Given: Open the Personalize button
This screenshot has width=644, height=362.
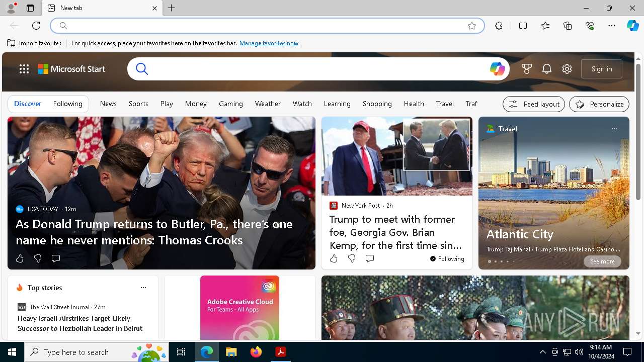Looking at the screenshot, I should (x=599, y=104).
